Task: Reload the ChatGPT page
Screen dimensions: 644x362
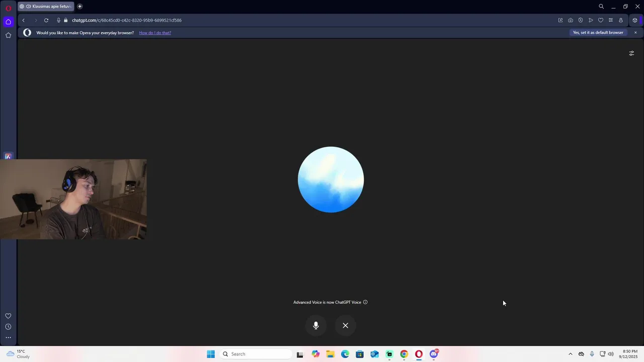Action: tap(46, 20)
